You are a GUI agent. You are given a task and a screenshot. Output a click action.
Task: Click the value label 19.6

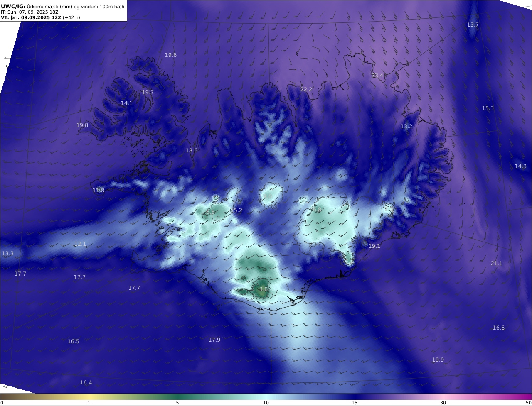click(x=171, y=55)
